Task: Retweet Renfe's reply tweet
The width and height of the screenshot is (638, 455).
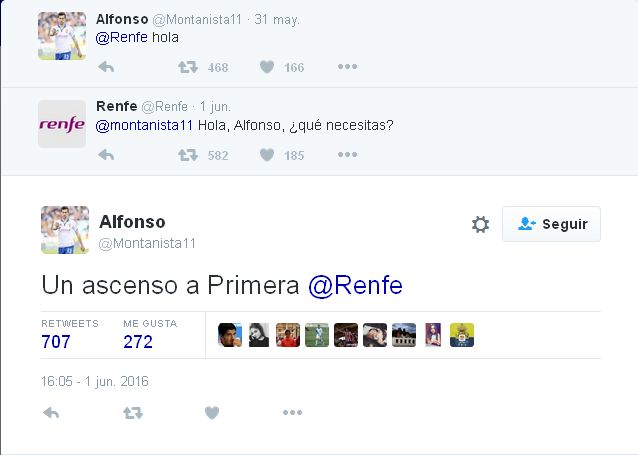Action: pos(187,155)
